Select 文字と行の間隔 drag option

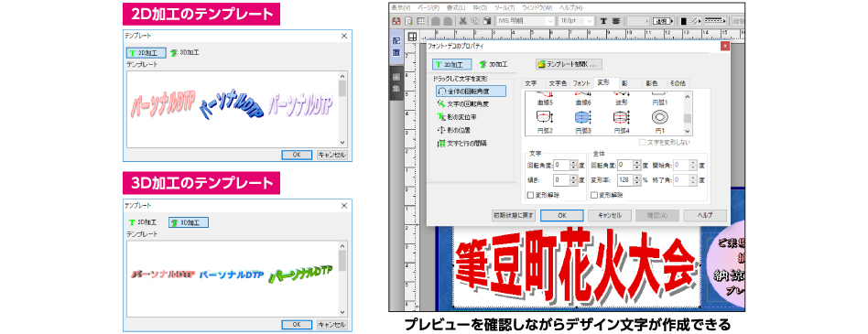click(x=462, y=144)
